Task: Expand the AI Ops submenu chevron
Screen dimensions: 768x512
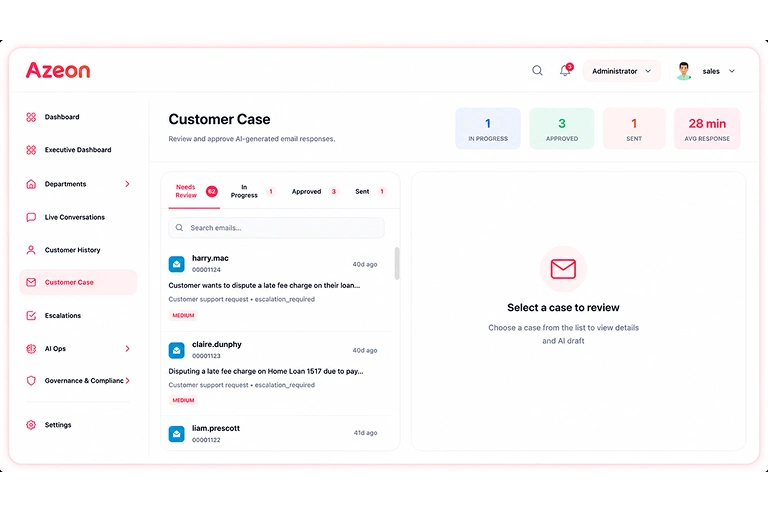Action: [127, 349]
